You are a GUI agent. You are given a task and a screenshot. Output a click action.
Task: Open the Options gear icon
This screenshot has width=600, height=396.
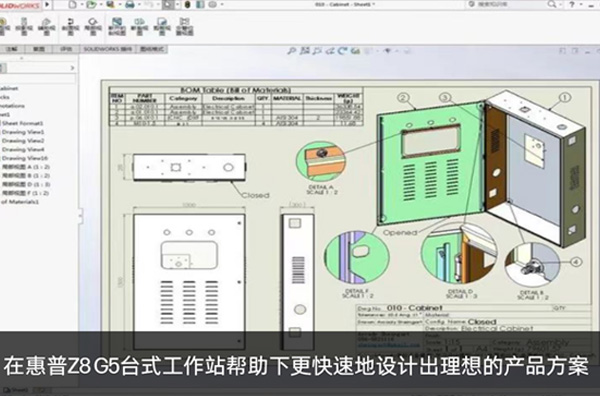pos(212,5)
